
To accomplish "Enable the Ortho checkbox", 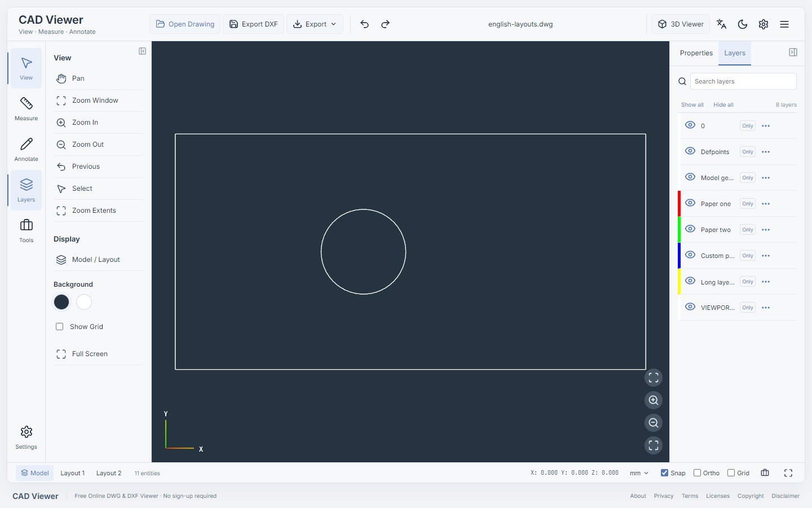I will [x=698, y=473].
